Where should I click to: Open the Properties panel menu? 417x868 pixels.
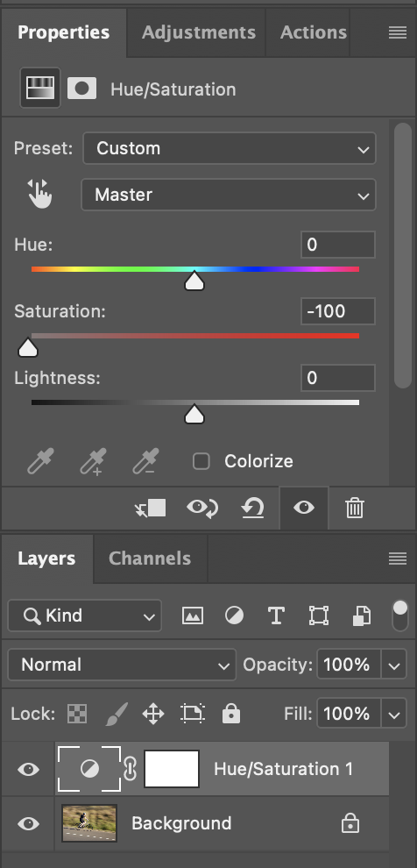tap(397, 32)
